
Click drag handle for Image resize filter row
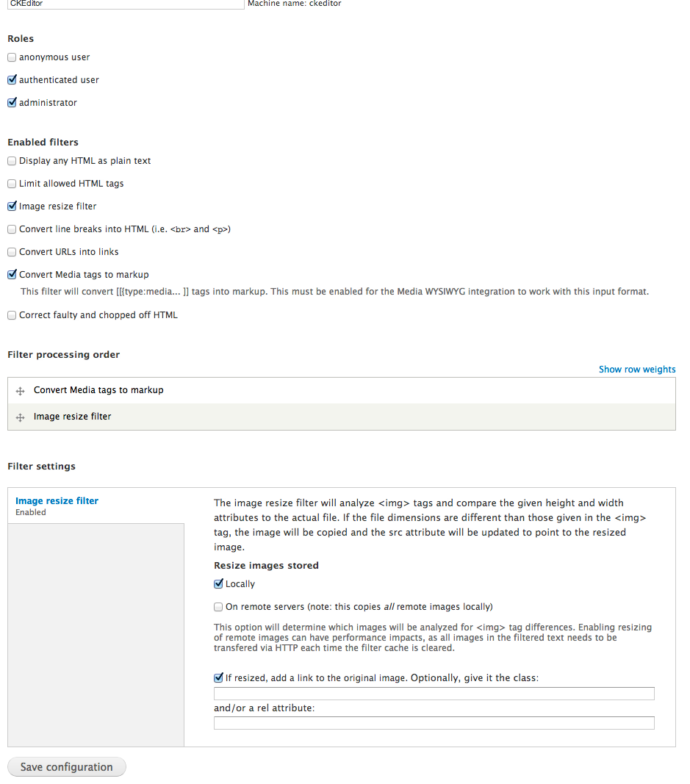(20, 417)
